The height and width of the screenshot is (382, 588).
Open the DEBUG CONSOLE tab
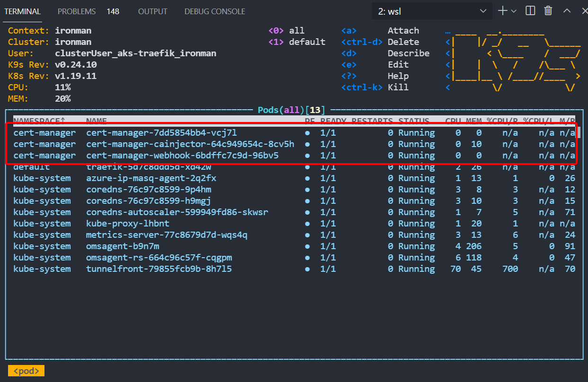coord(215,11)
